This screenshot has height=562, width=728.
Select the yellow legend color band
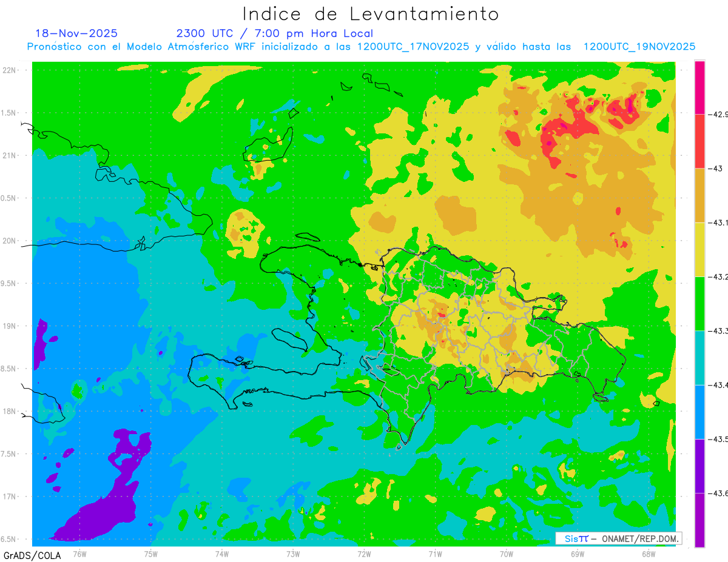(x=699, y=249)
